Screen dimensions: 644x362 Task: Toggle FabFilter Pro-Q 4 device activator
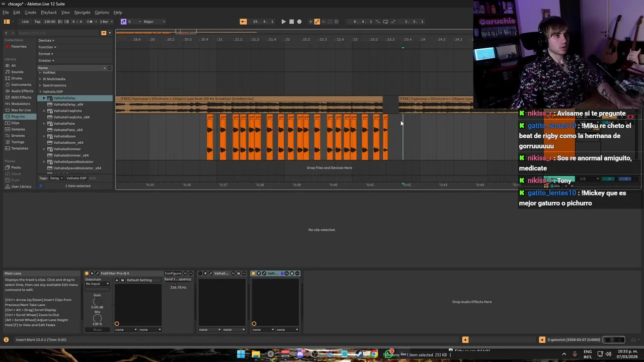coord(87,274)
